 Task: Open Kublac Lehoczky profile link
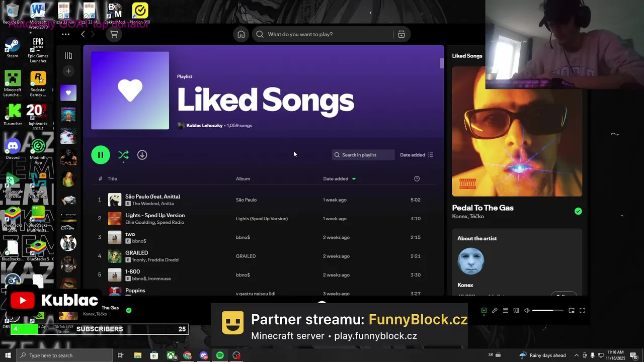(204, 125)
